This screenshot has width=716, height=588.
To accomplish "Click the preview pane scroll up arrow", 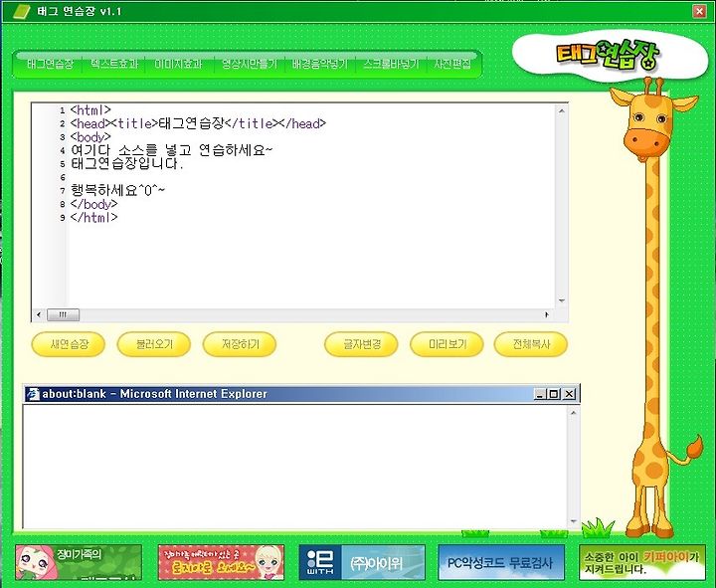I will click(x=574, y=413).
